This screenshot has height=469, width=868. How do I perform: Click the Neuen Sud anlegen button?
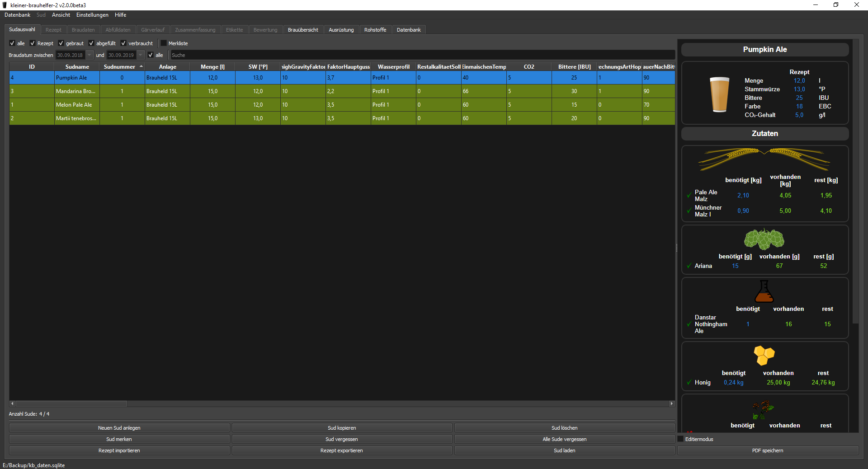119,428
